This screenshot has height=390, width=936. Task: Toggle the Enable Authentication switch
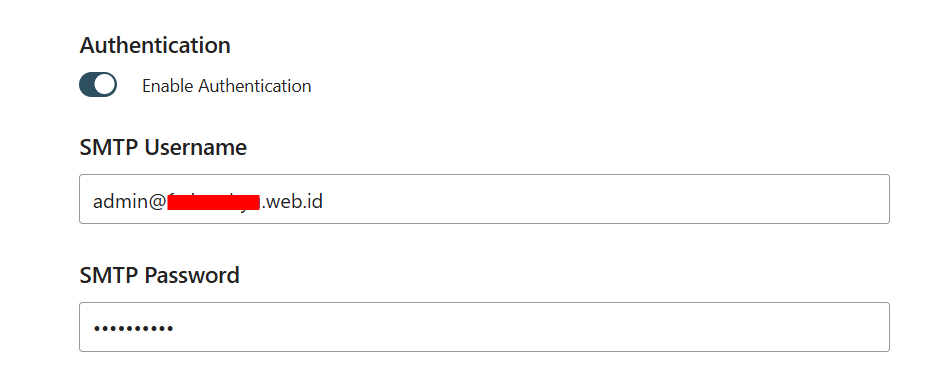coord(98,85)
